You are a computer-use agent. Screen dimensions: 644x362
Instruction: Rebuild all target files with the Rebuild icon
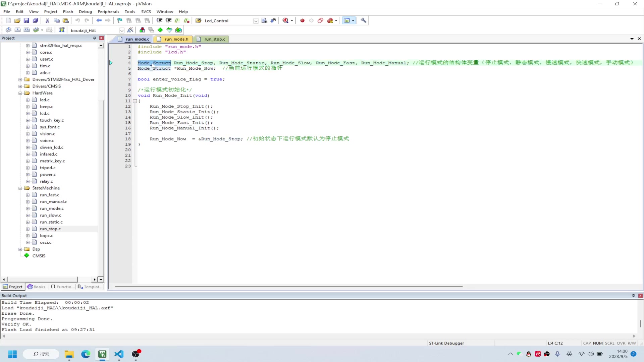(26, 30)
